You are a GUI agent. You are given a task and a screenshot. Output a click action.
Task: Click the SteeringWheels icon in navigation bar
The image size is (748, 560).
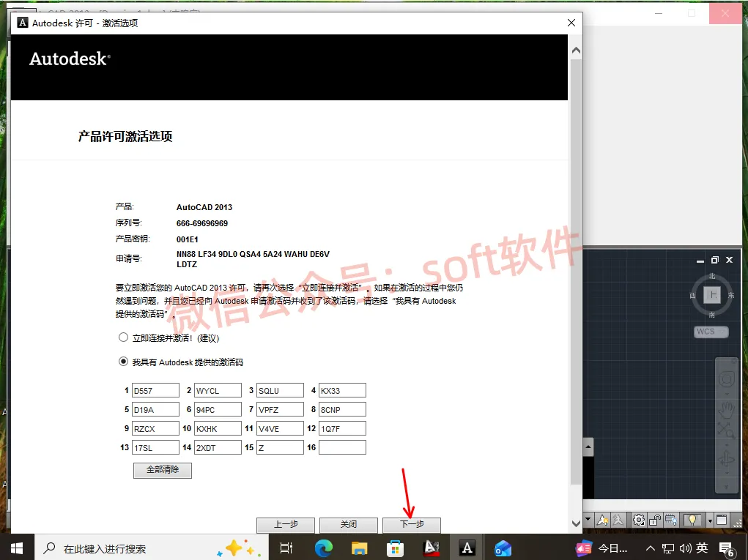[726, 380]
